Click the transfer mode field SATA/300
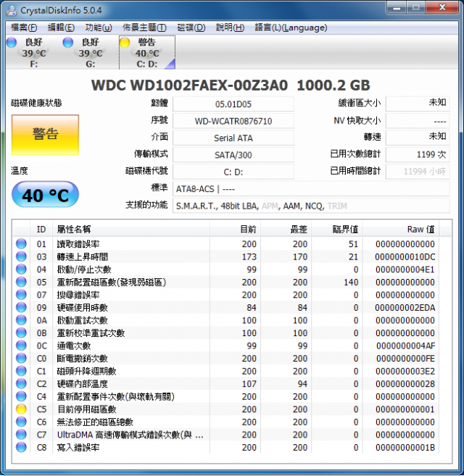 [x=233, y=155]
